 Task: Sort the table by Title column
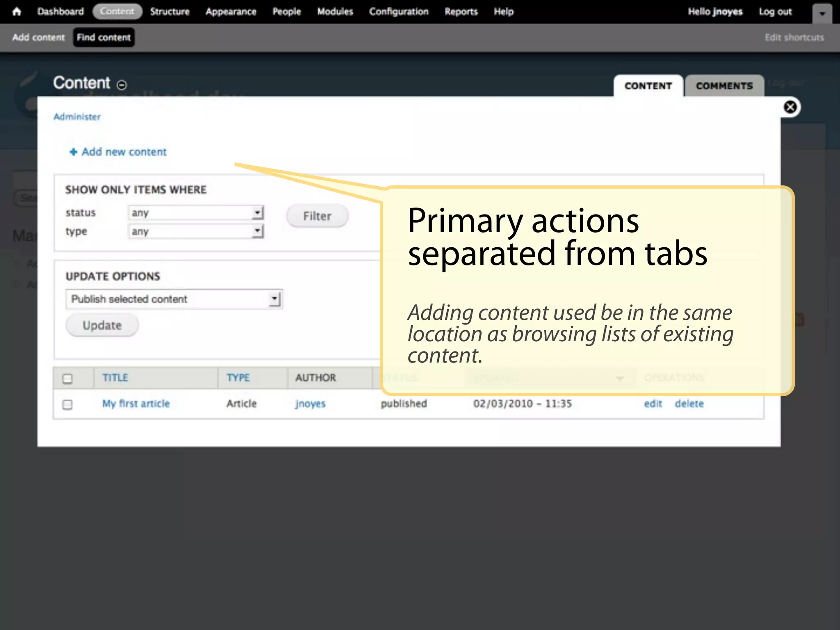pos(115,377)
